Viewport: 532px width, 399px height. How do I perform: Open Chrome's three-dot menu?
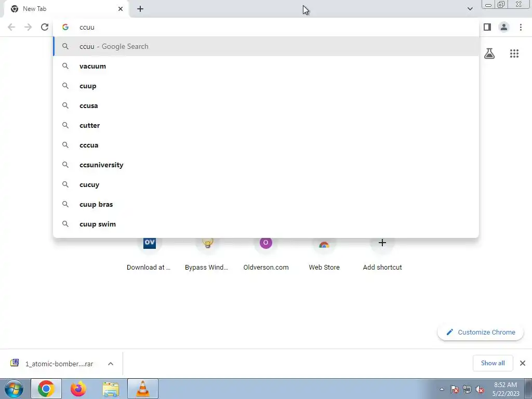coord(521,27)
